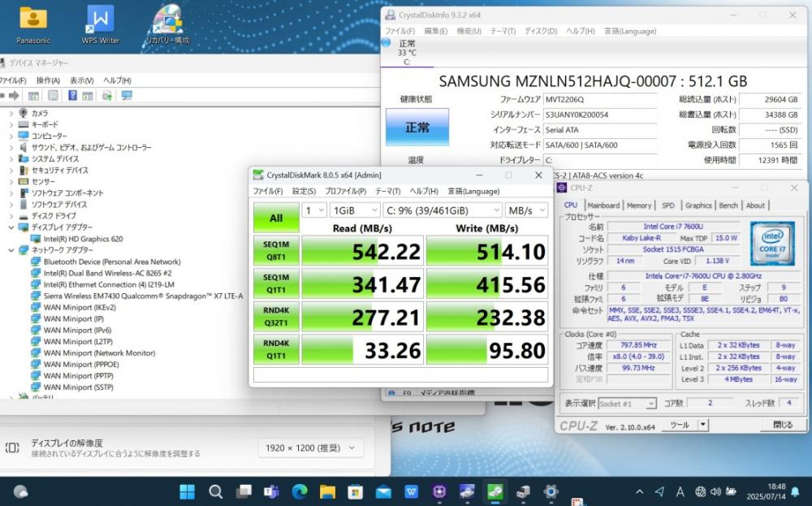
Task: Open the ツール dropdown arrow in CPU-Z
Action: [702, 425]
